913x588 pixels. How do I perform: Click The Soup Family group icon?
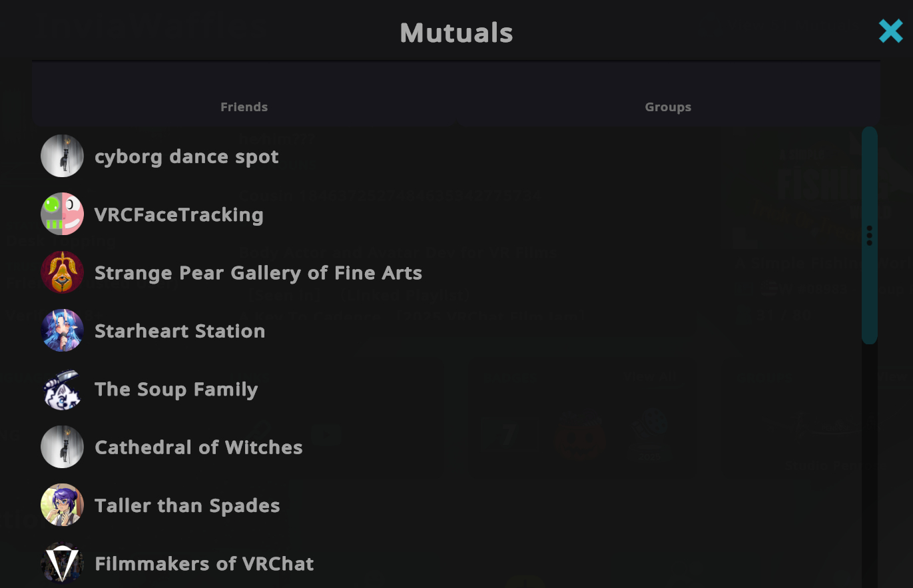coord(62,389)
